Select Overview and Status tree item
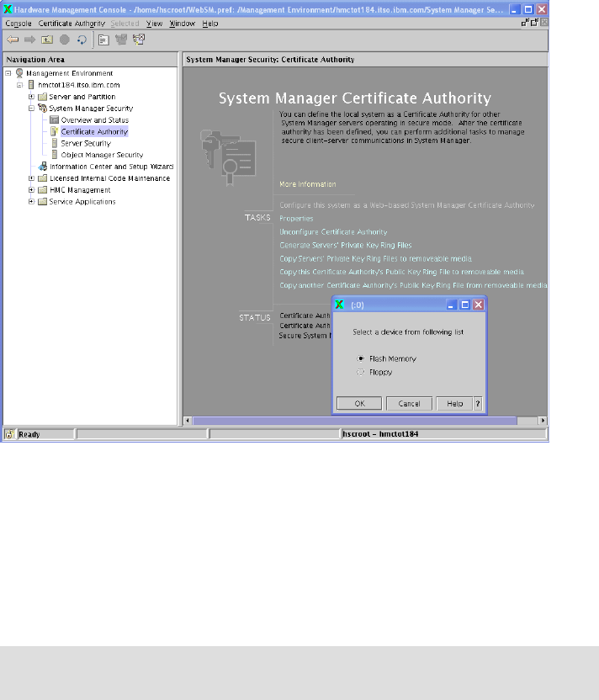 (94, 120)
